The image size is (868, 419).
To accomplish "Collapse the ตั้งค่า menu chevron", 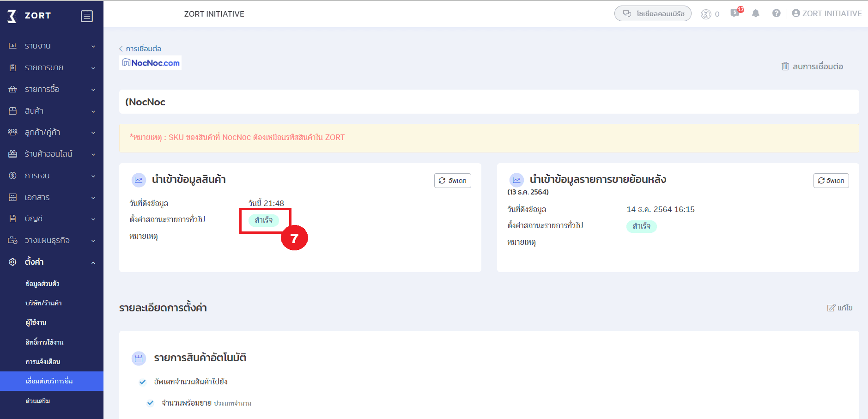I will point(93,262).
